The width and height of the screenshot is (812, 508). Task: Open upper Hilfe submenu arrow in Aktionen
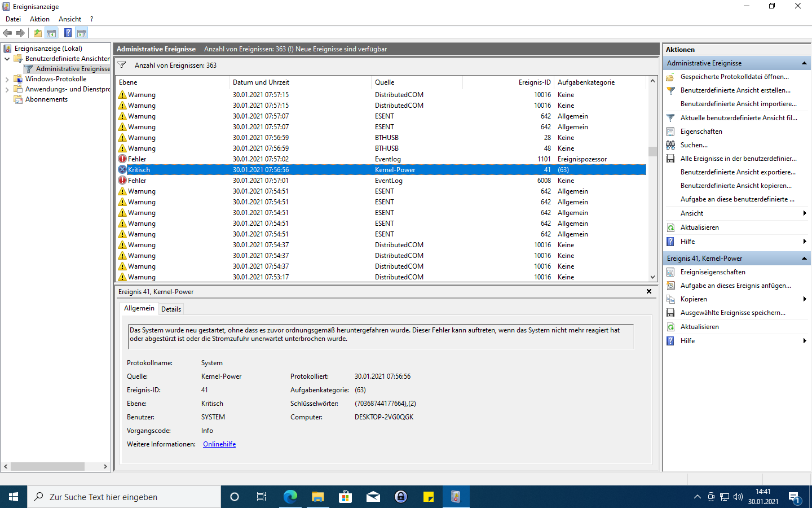pyautogui.click(x=805, y=242)
